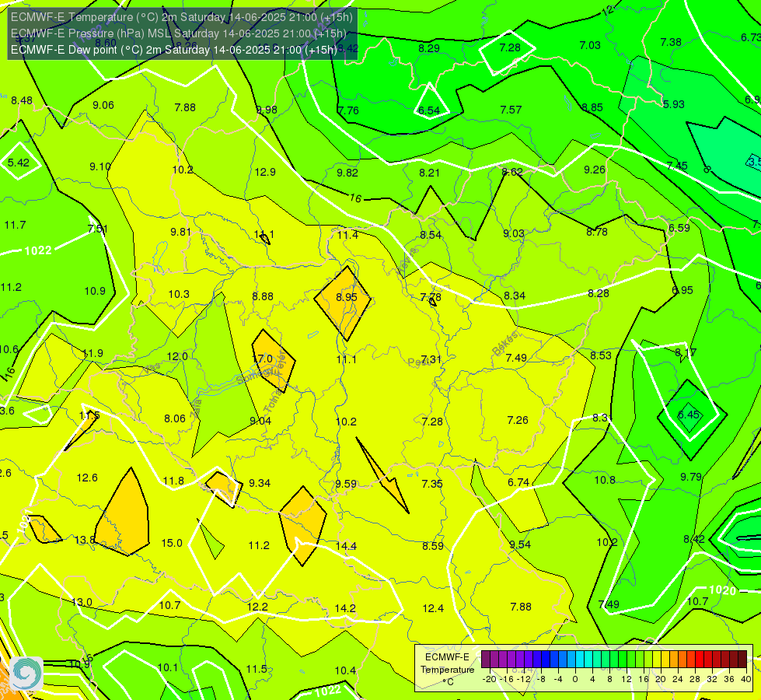Click the 8.88 dew point value
Image resolution: width=761 pixels, height=700 pixels.
263,296
